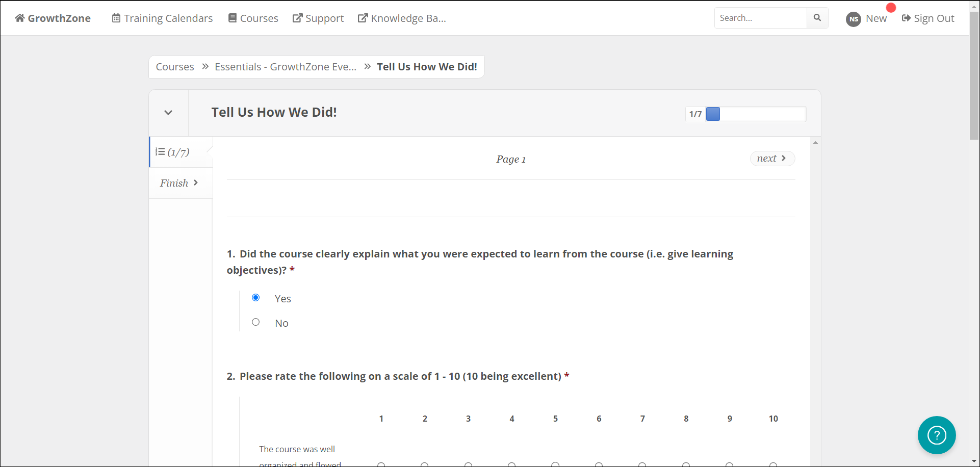Image resolution: width=980 pixels, height=467 pixels.
Task: Click the red notification dot
Action: 891,8
